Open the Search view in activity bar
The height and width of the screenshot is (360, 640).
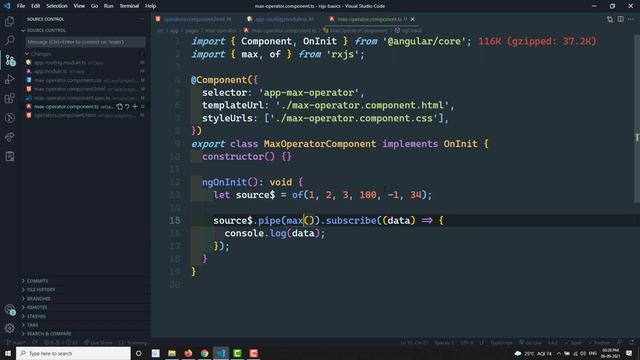tap(9, 40)
